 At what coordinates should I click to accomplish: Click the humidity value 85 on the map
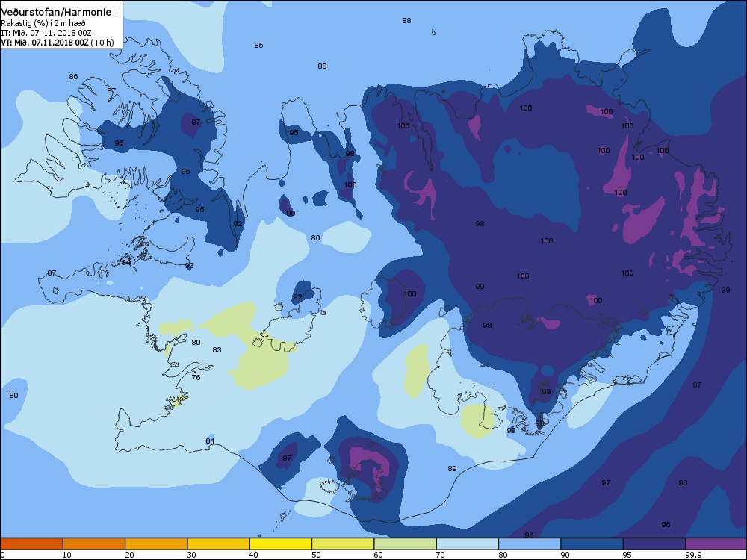pyautogui.click(x=258, y=46)
